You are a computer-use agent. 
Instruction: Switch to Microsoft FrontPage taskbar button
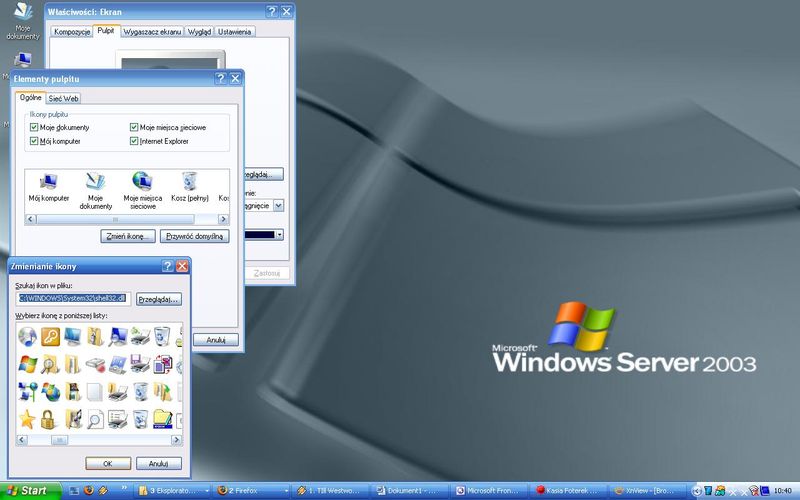(x=489, y=491)
